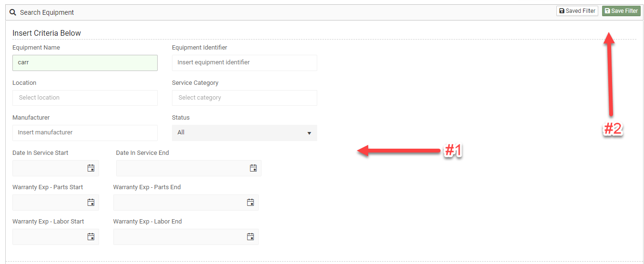Click the Save Filter button
Viewport: 644px width, 264px height.
(x=621, y=11)
